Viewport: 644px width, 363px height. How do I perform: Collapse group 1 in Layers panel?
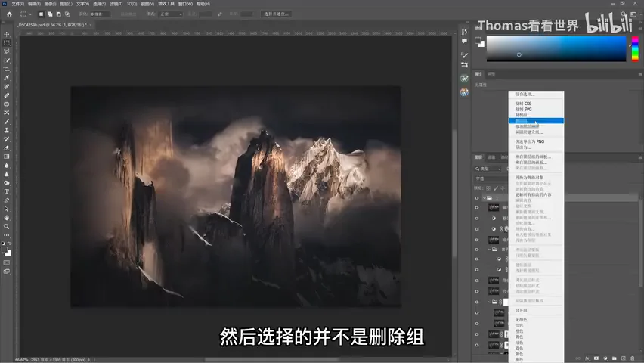coord(485,198)
